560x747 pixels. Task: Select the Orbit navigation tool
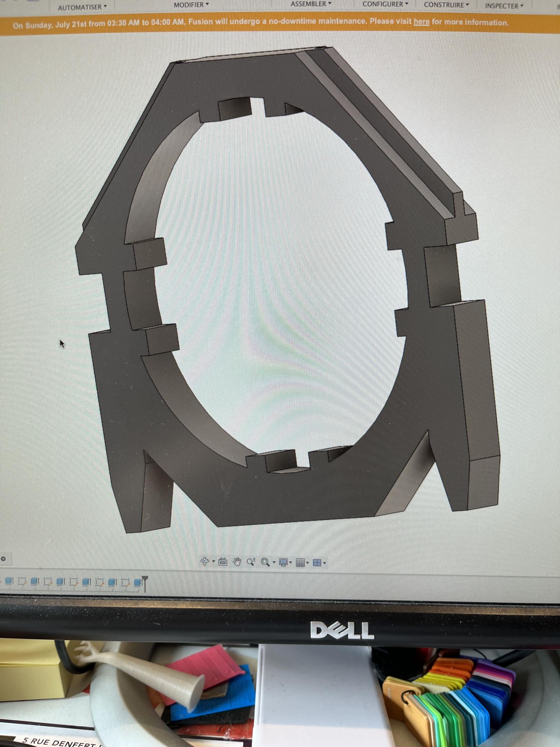(205, 561)
